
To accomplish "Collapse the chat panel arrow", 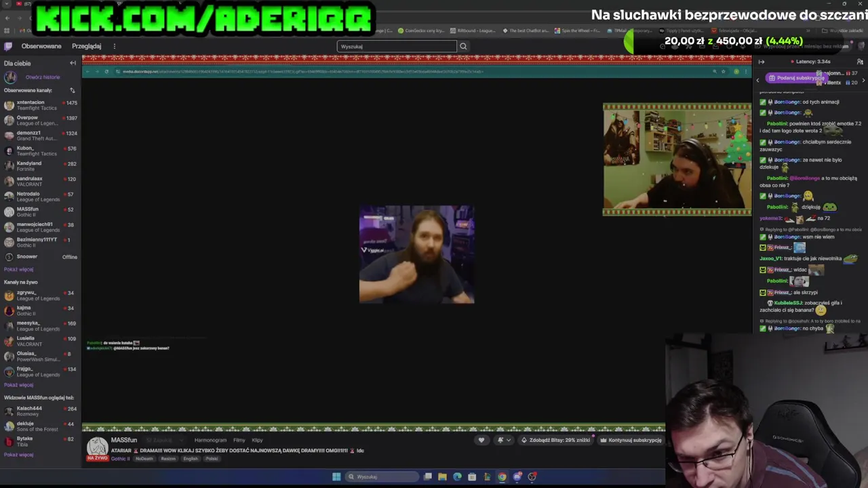I will [761, 62].
